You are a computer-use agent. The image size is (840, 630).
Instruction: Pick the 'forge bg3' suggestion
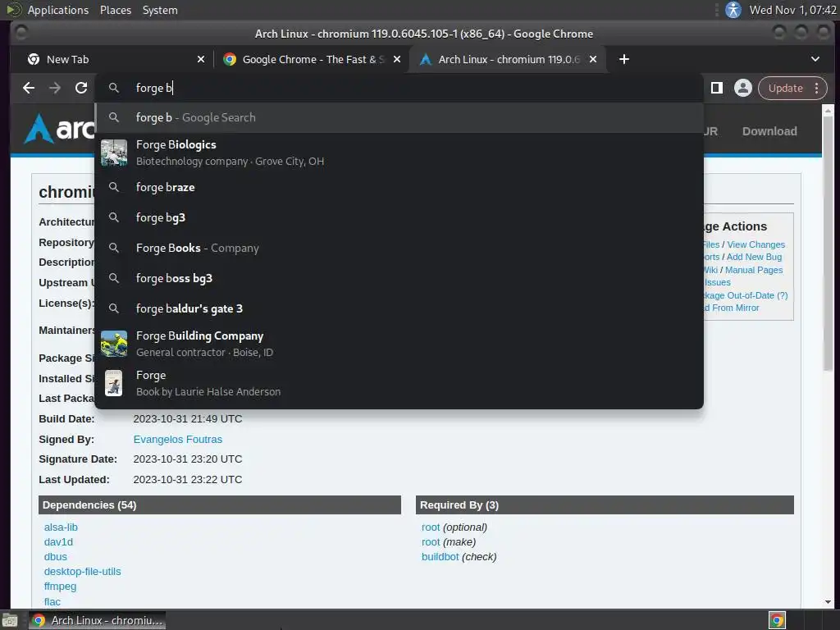point(399,217)
